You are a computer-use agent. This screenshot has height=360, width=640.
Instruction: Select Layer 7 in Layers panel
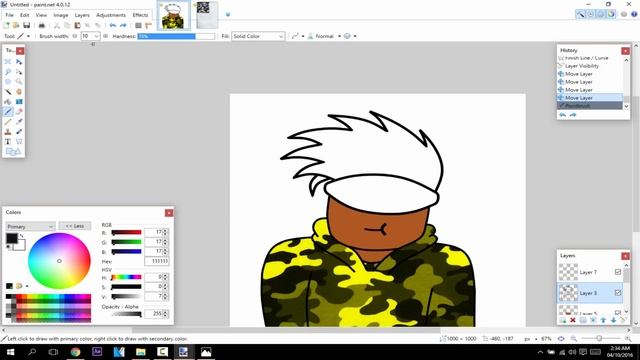(x=590, y=272)
